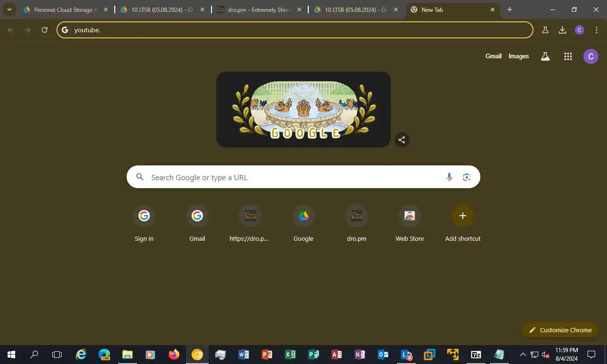Go back to the previous page
Image resolution: width=607 pixels, height=364 pixels.
point(10,30)
